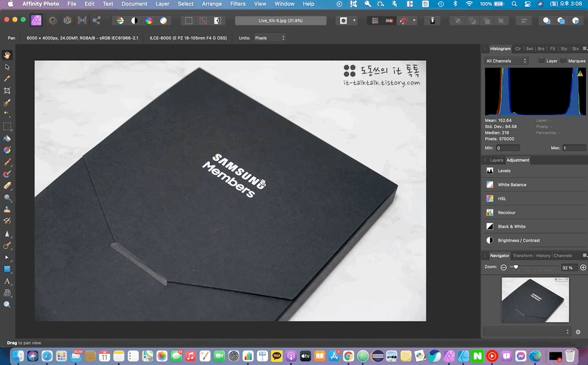Add an HSL adjustment
The width and height of the screenshot is (588, 365).
point(535,199)
